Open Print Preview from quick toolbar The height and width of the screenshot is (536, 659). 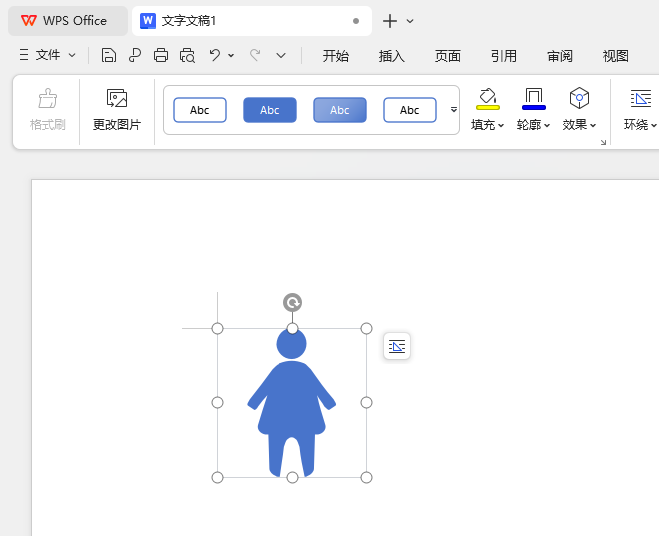[x=187, y=56]
